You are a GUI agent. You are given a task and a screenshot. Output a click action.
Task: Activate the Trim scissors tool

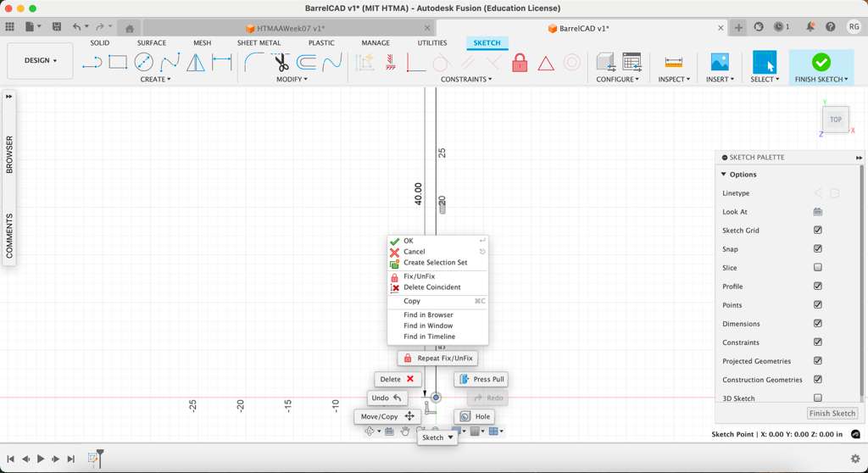pos(281,62)
